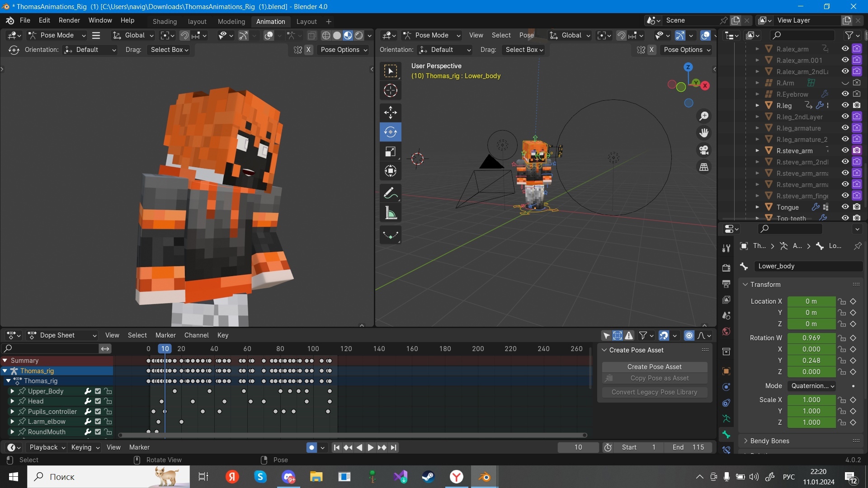The height and width of the screenshot is (488, 868).
Task: Open Pose Mode dropdown in left viewport
Action: [57, 35]
